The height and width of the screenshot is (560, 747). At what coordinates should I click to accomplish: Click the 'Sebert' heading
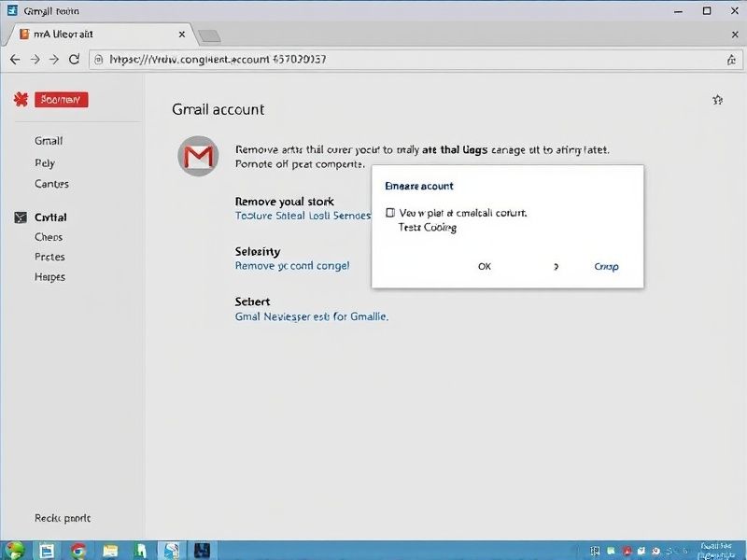point(252,301)
